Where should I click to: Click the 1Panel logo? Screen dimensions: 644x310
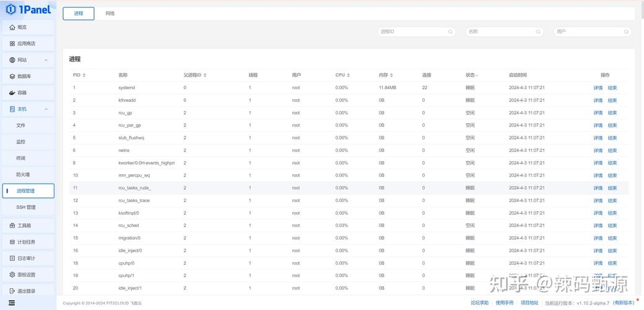tap(28, 9)
